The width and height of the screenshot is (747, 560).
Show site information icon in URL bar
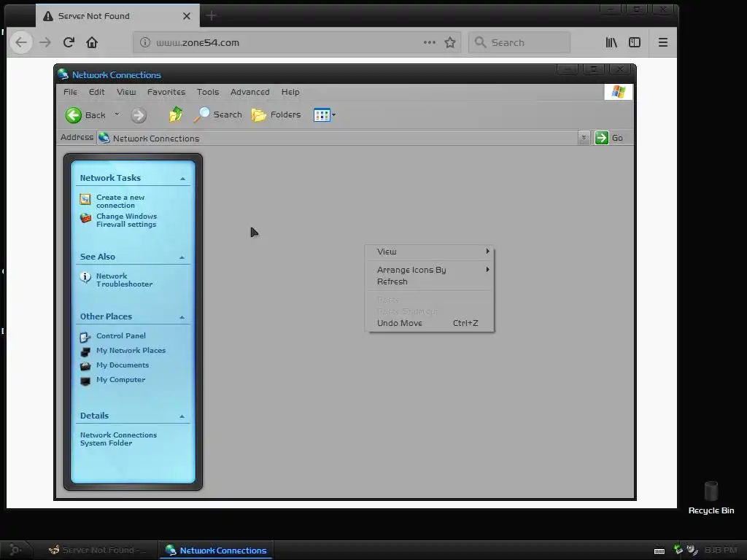(x=145, y=42)
